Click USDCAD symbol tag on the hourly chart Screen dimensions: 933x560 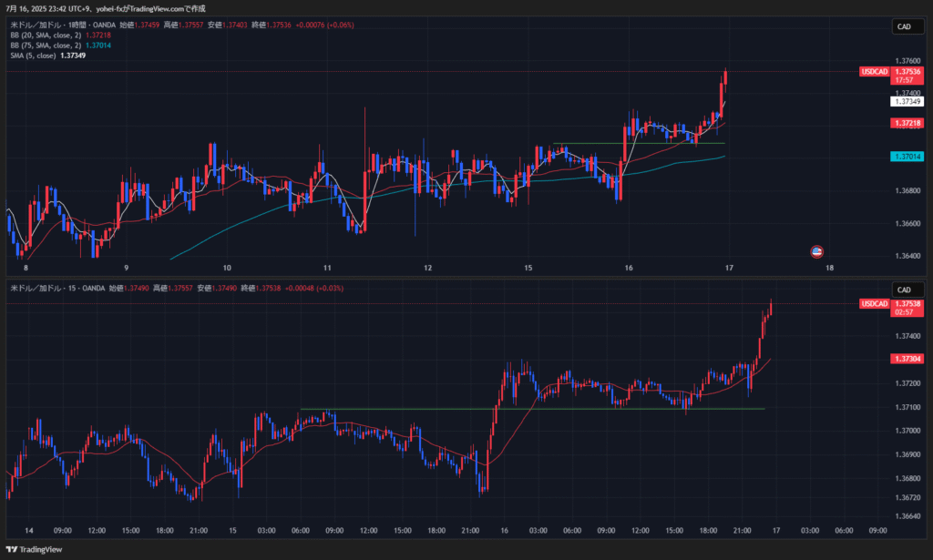(x=874, y=71)
